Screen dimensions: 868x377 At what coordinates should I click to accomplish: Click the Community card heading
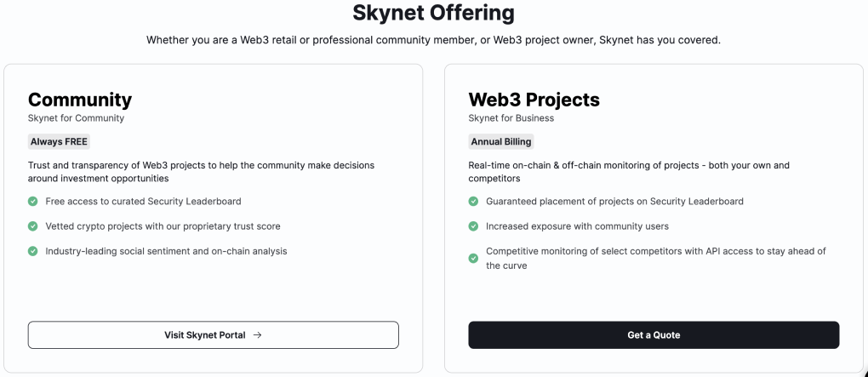coord(80,100)
